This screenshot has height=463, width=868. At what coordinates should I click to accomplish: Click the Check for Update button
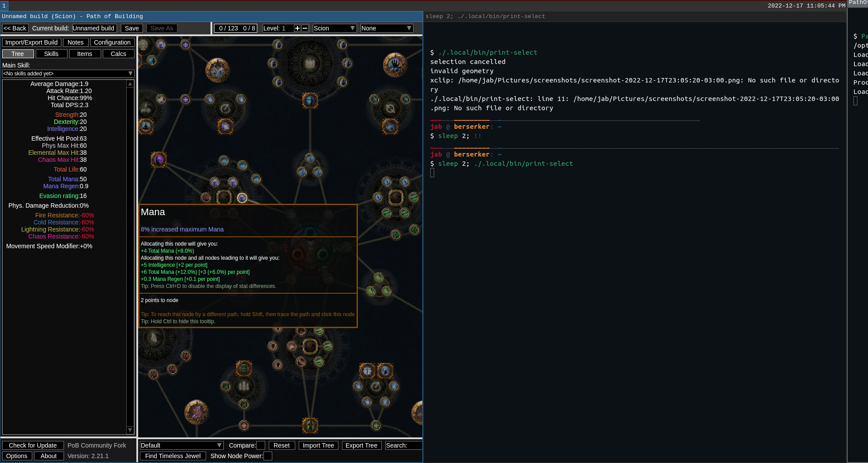point(33,445)
